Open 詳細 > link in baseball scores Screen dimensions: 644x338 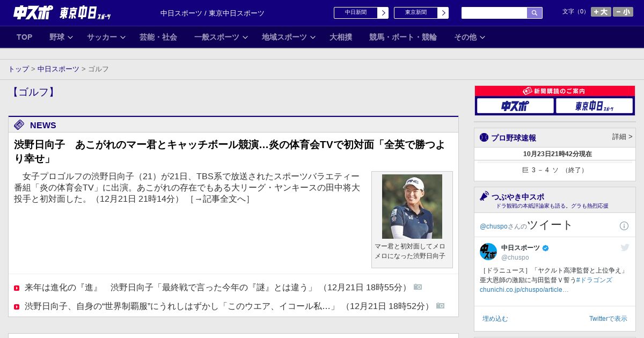click(x=622, y=137)
